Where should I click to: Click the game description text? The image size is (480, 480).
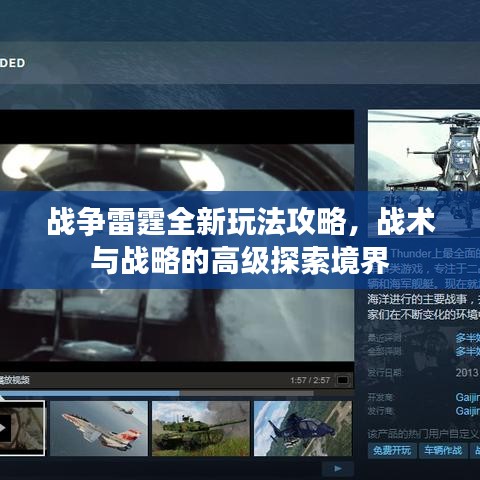click(424, 284)
